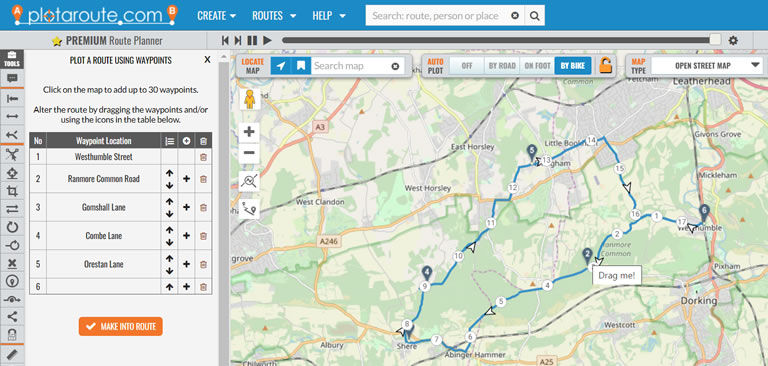This screenshot has height=366, width=768.
Task: Set Auto Plot to OFF
Action: tap(467, 66)
